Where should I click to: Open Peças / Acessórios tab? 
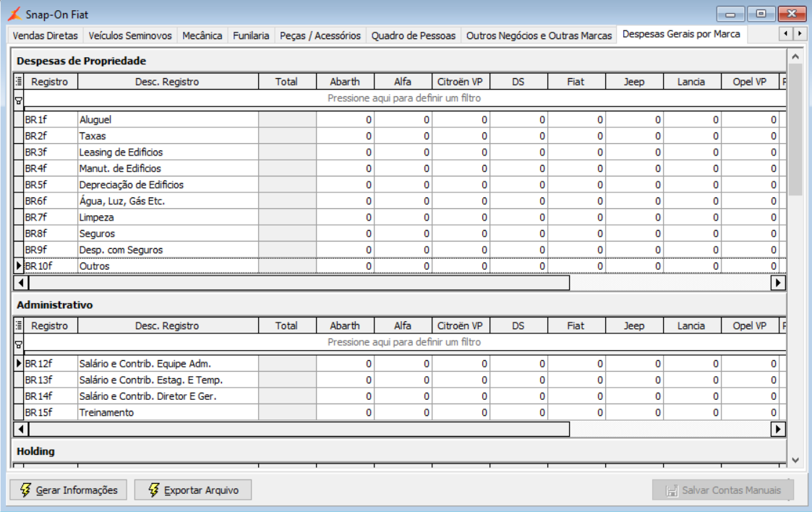(320, 35)
